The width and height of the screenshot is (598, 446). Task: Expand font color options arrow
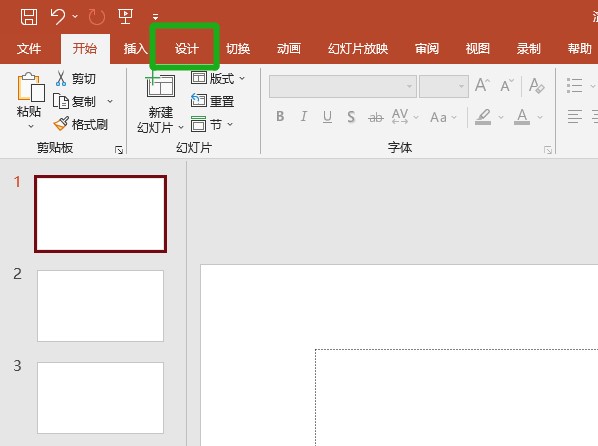[540, 117]
